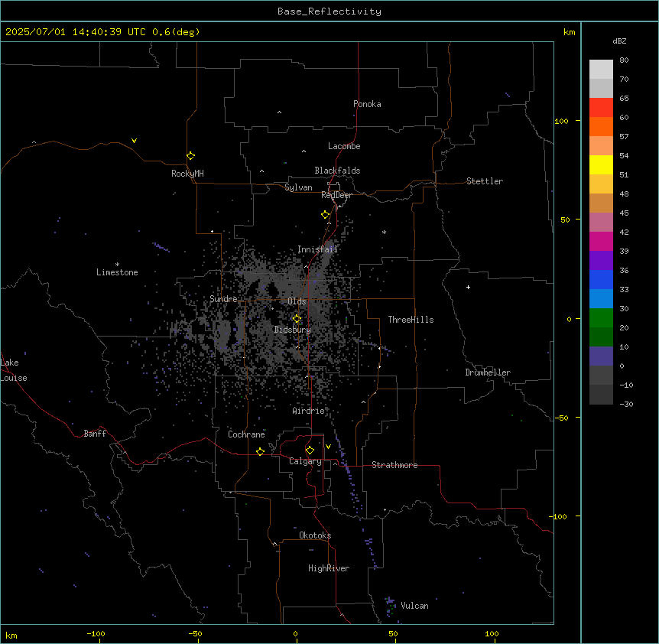Image resolution: width=659 pixels, height=644 pixels.
Task: Pick the purple legend swatch below 39
Action: (x=601, y=260)
